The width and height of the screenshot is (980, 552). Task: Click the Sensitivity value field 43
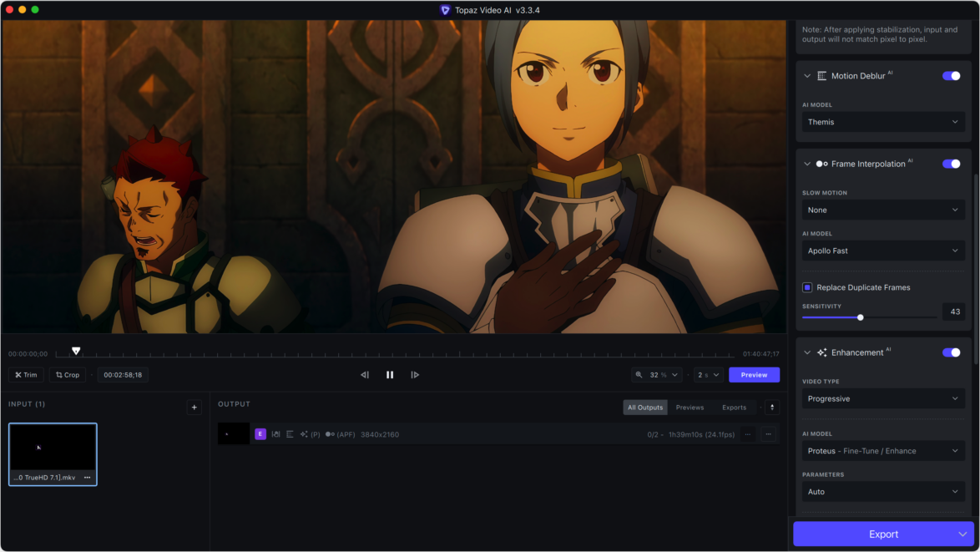[954, 312]
